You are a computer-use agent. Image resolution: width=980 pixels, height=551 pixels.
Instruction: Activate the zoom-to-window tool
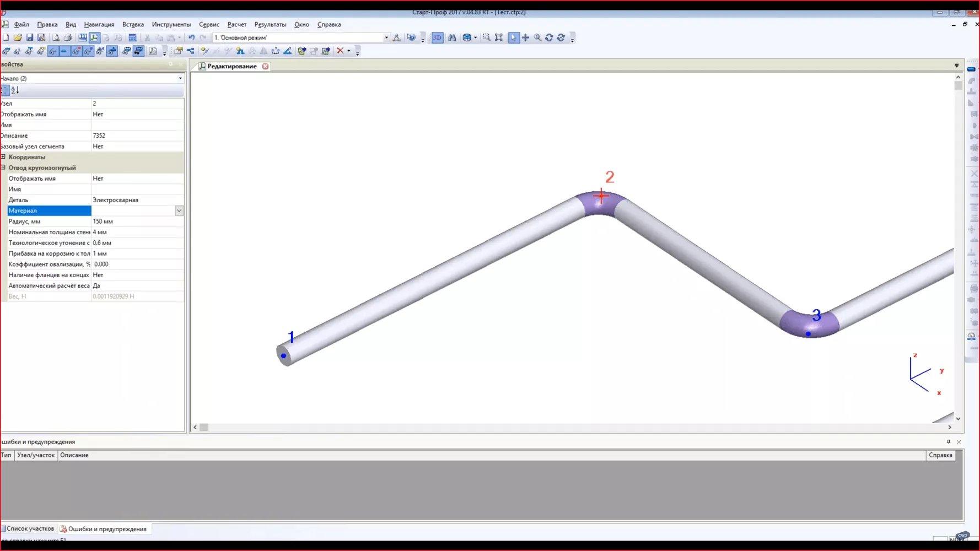pyautogui.click(x=487, y=37)
